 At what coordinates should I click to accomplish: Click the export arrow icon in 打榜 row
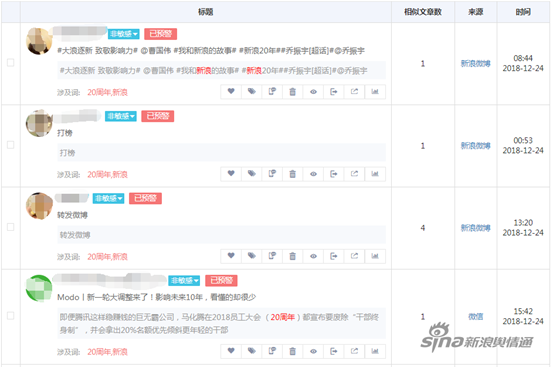pyautogui.click(x=334, y=174)
